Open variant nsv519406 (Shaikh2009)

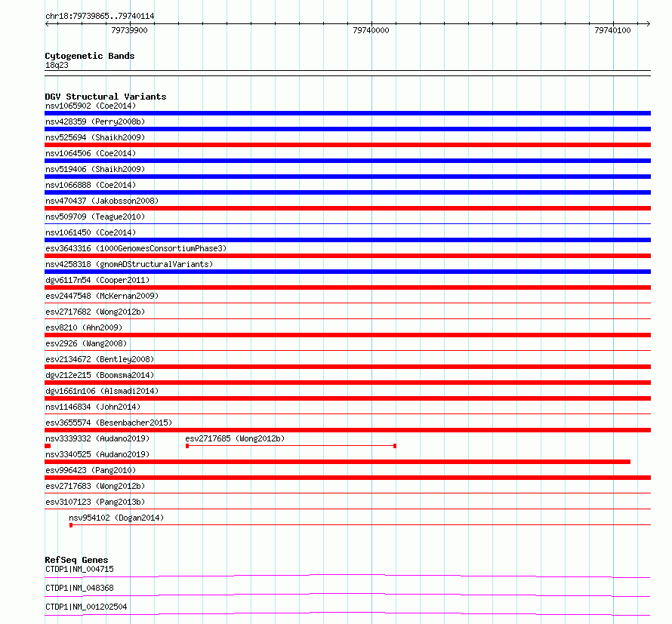coord(95,169)
